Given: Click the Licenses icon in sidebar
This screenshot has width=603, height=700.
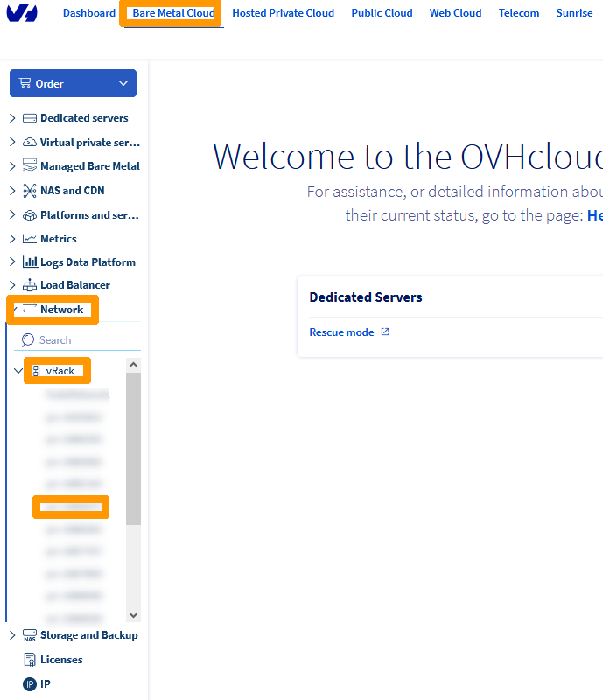Looking at the screenshot, I should pyautogui.click(x=30, y=660).
